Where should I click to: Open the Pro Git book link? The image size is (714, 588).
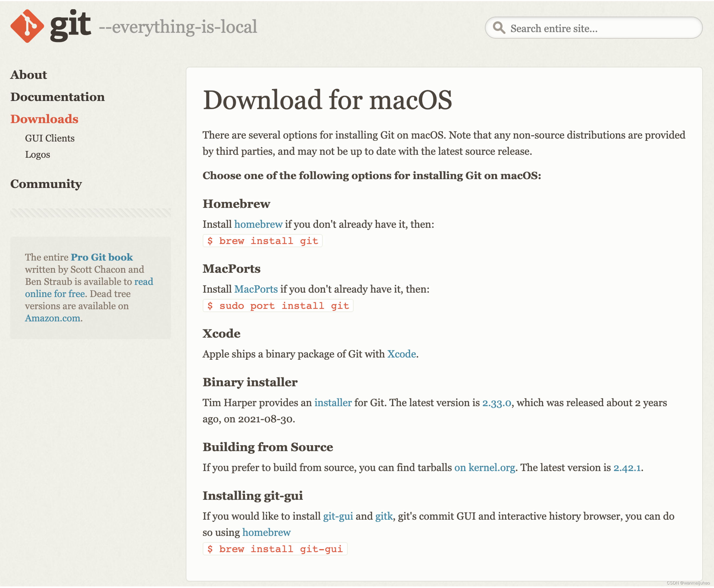[102, 257]
